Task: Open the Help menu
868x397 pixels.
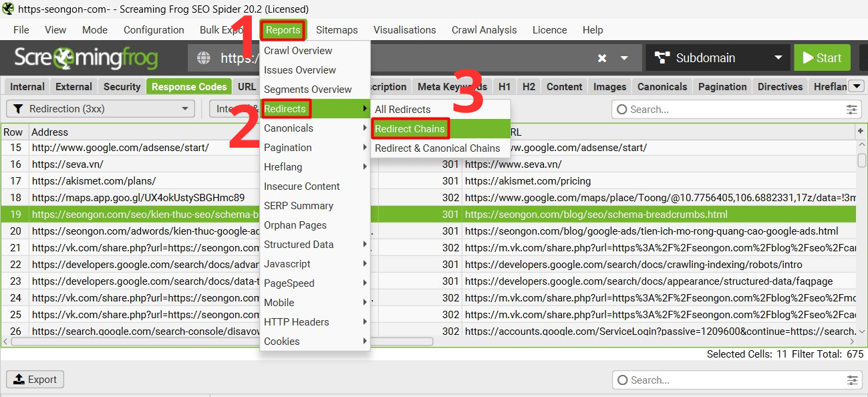Action: click(x=592, y=30)
